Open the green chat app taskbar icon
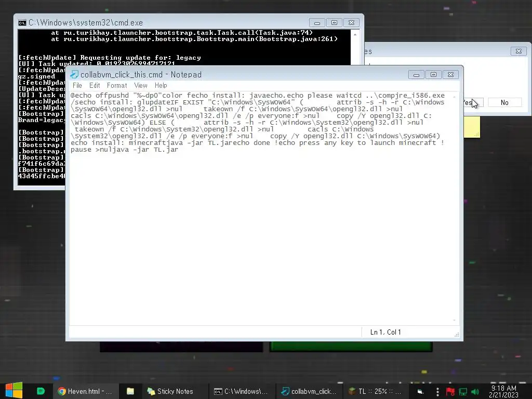The height and width of the screenshot is (399, 532). 41,391
